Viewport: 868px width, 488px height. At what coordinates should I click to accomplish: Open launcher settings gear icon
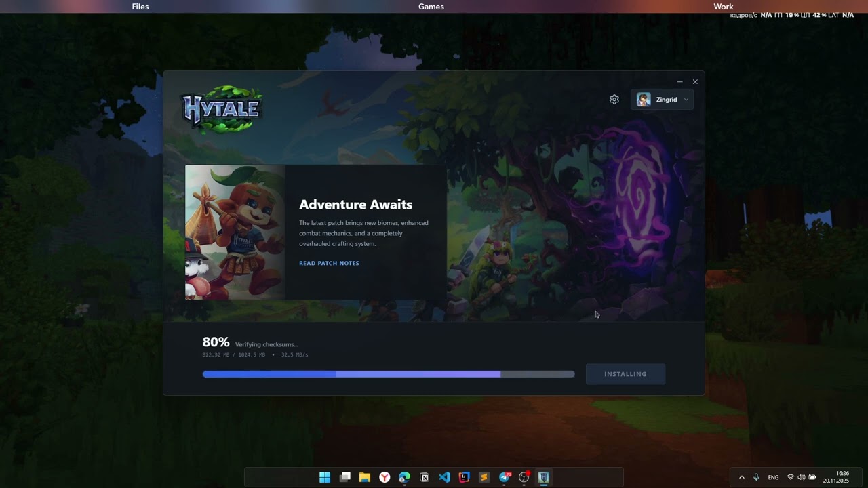tap(614, 100)
